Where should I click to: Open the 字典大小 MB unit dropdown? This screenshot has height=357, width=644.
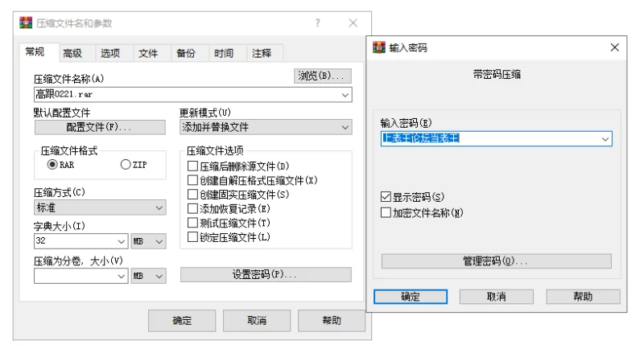coord(159,241)
